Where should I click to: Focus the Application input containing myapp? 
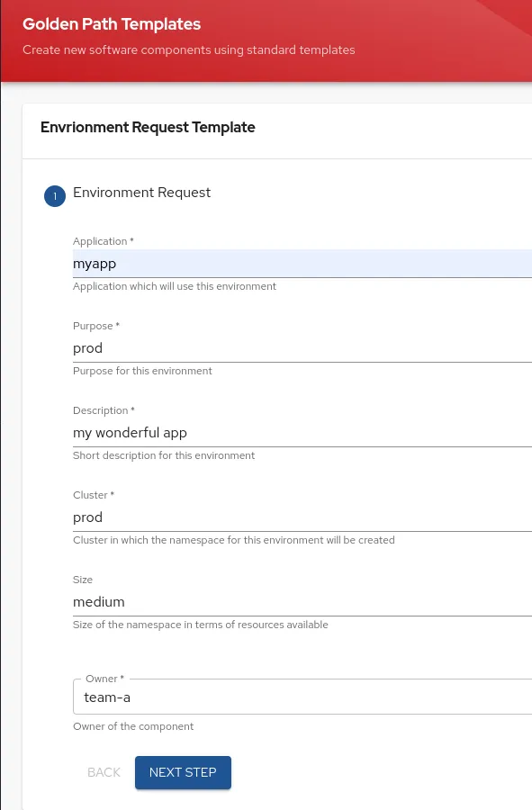pos(270,263)
